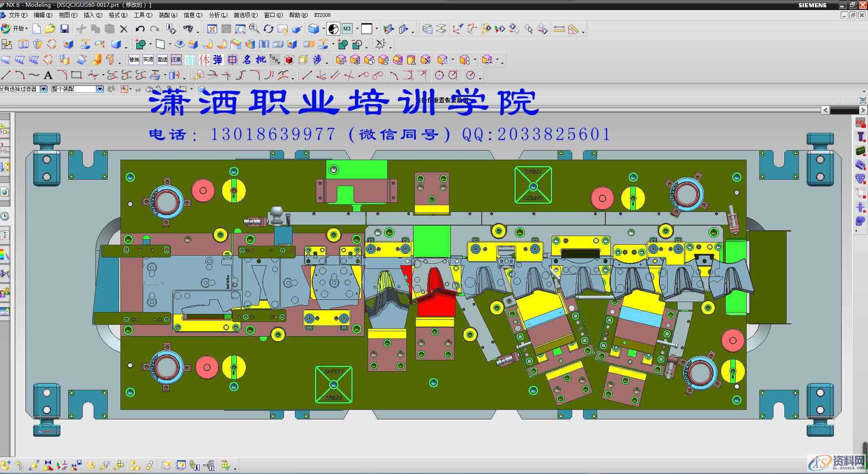The height and width of the screenshot is (474, 868).
Task: Select the Undo arrow icon
Action: coord(140,28)
